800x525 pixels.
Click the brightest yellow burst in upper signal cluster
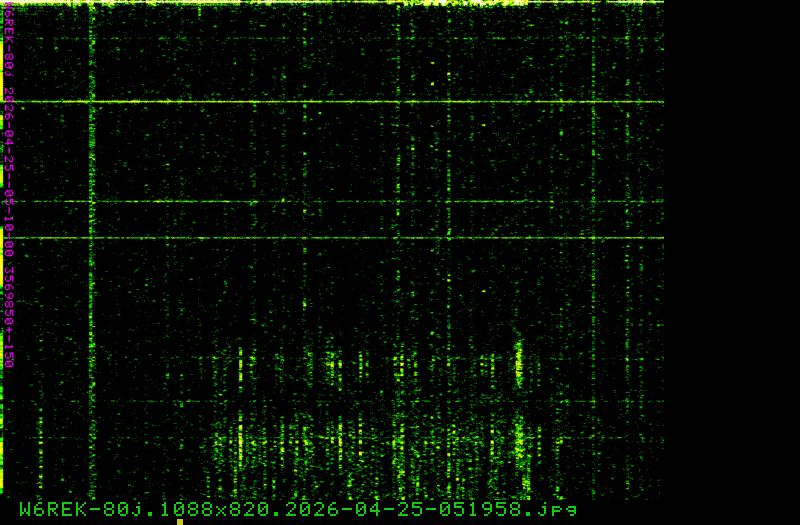coord(518,358)
